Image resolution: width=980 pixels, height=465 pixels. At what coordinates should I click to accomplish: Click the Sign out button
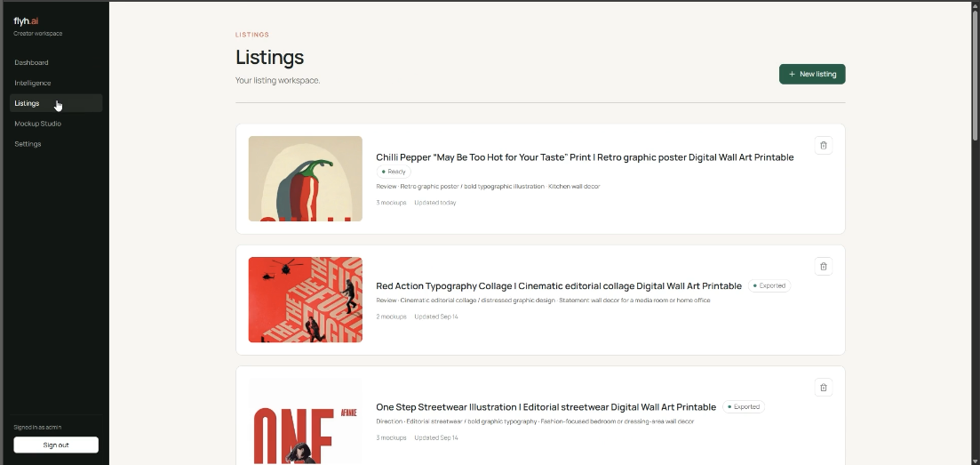pyautogui.click(x=56, y=445)
